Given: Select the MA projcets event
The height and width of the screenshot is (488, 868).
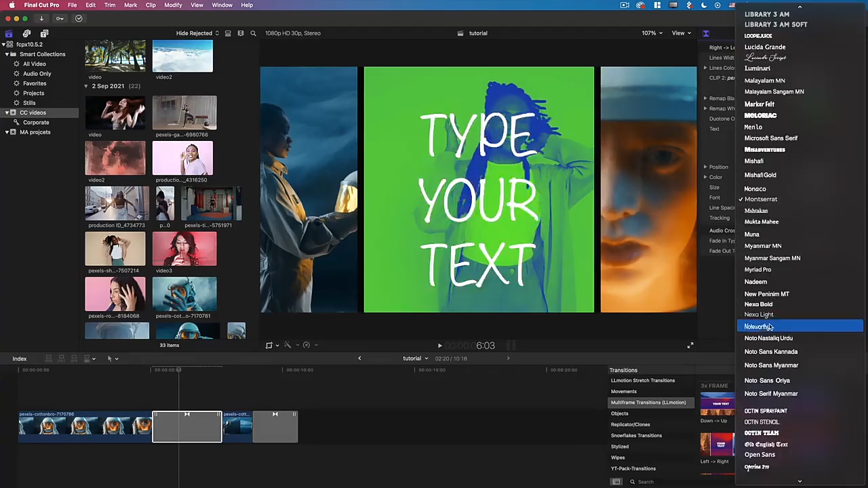Looking at the screenshot, I should (35, 132).
